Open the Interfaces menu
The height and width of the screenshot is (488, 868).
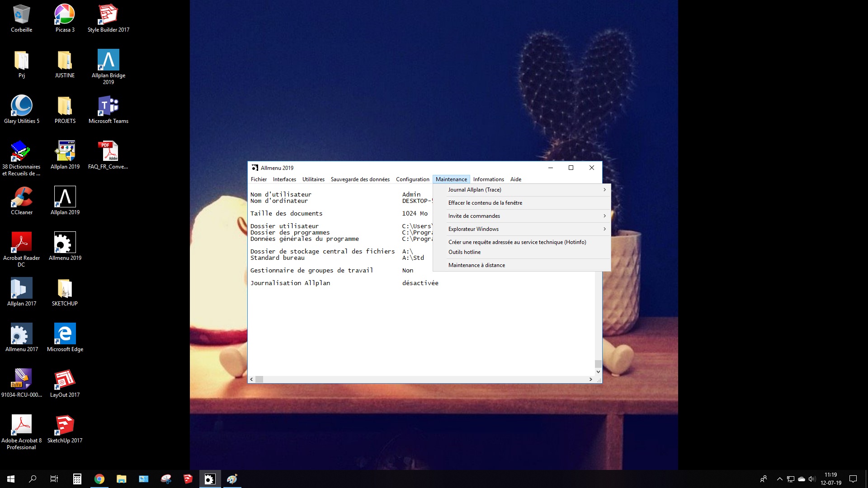click(x=284, y=179)
